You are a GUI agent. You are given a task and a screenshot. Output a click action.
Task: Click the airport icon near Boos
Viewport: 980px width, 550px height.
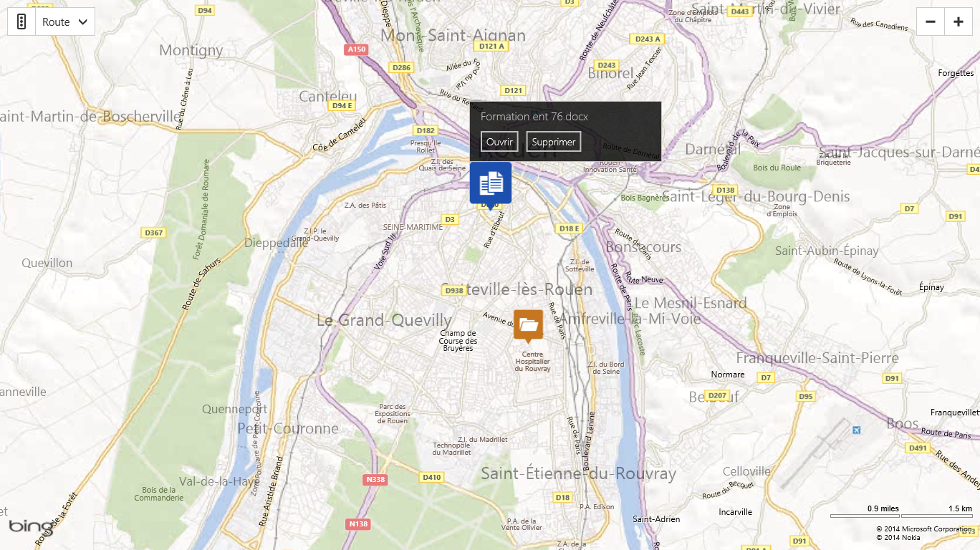point(856,430)
